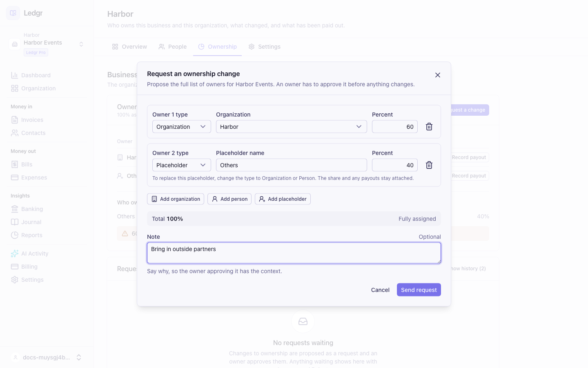Click Add placeholder button
Screen dimensions: 588x368
(283, 199)
